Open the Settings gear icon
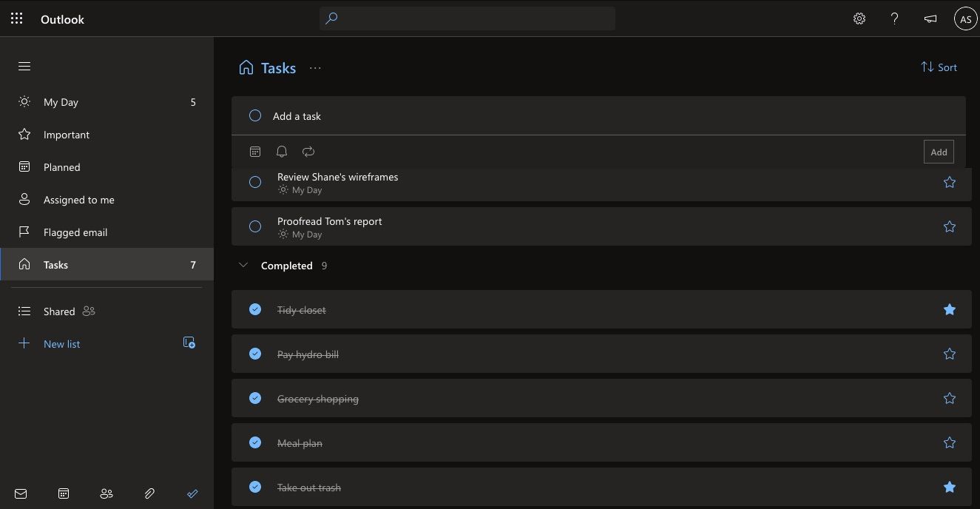 tap(859, 19)
